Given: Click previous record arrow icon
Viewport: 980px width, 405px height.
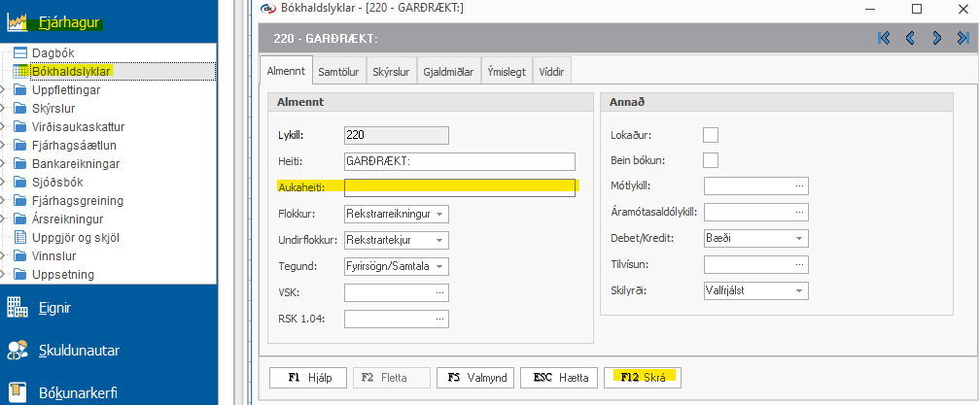Looking at the screenshot, I should [910, 38].
